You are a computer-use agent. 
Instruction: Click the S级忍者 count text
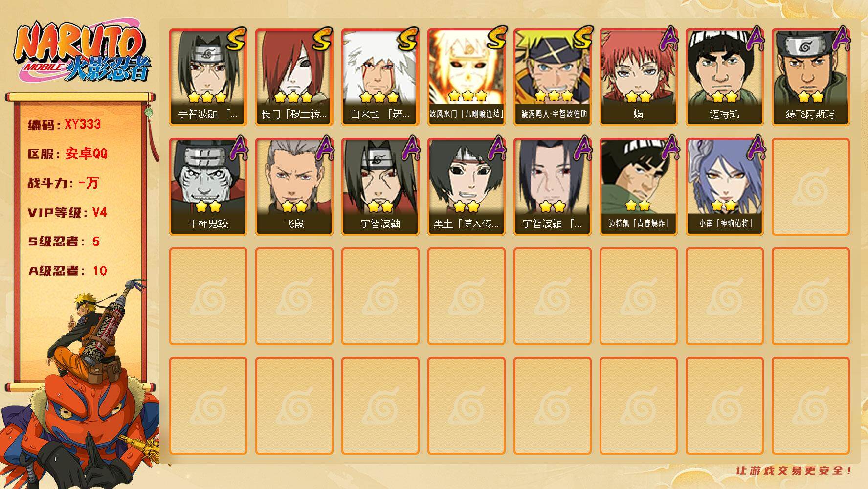(64, 242)
